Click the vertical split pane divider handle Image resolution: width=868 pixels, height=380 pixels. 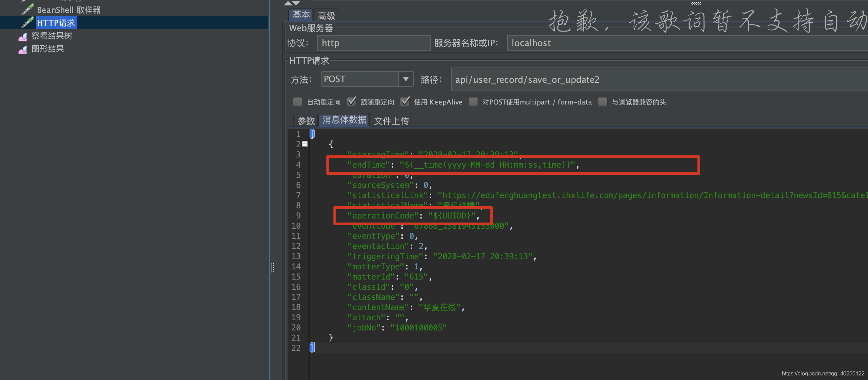(272, 268)
